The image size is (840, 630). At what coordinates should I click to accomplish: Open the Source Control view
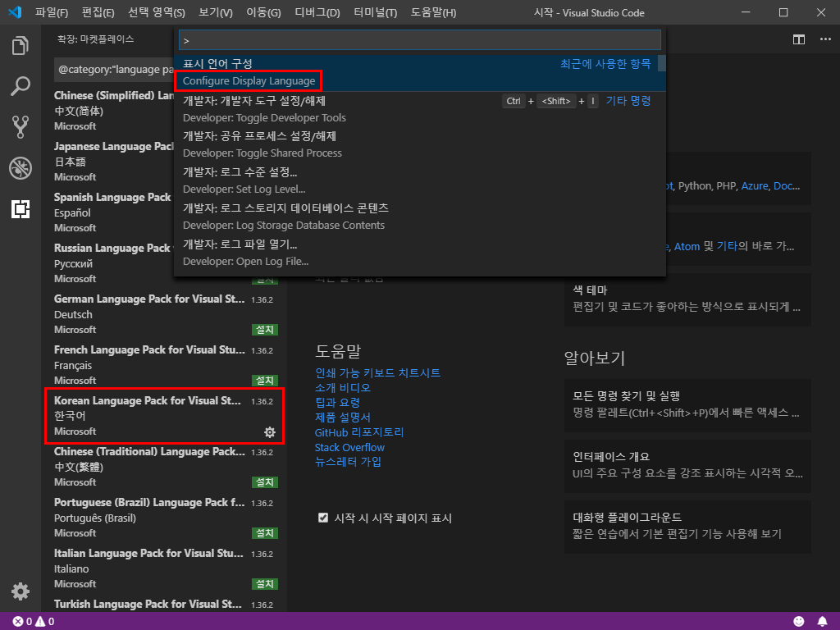tap(21, 127)
